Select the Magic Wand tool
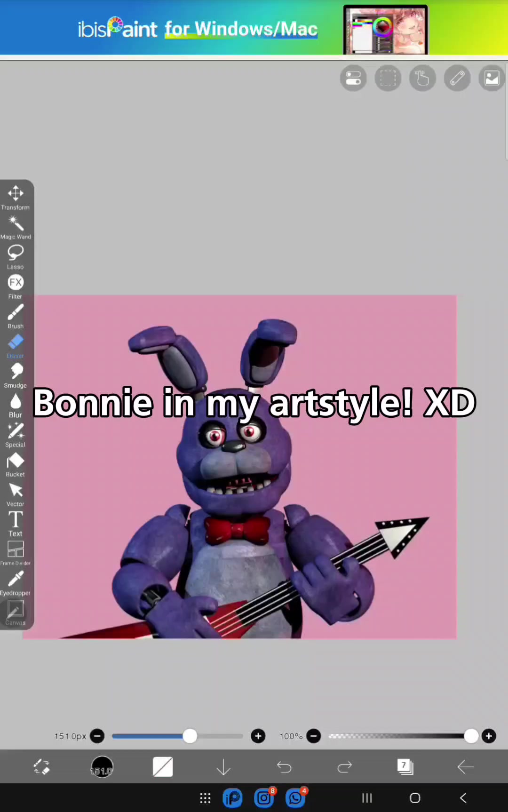This screenshot has width=508, height=812. [16, 227]
